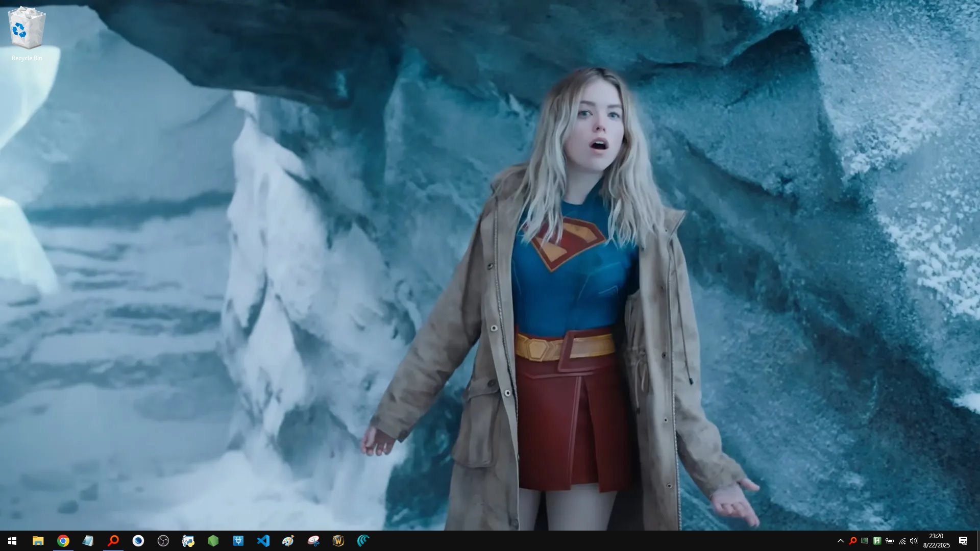Open File Explorer from the taskbar

tap(38, 541)
